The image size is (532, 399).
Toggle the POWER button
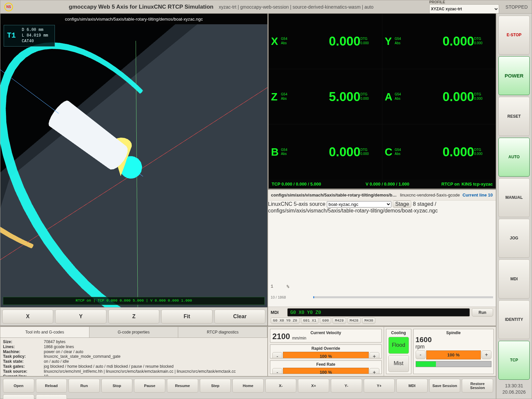[514, 76]
